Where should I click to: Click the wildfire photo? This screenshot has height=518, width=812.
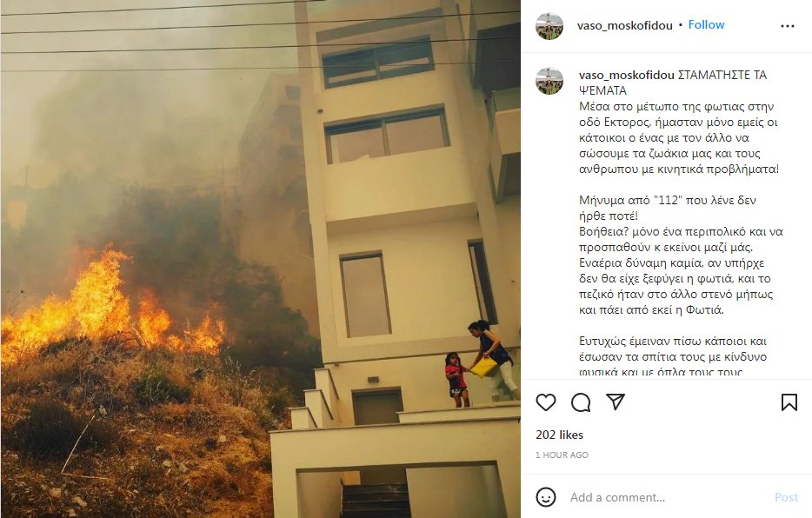261,259
